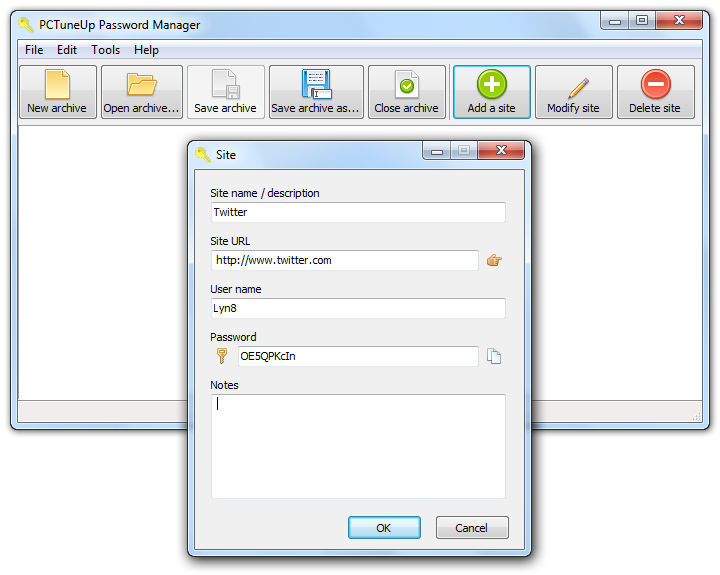Click the 'Password' field label
720x575 pixels.
tap(233, 337)
